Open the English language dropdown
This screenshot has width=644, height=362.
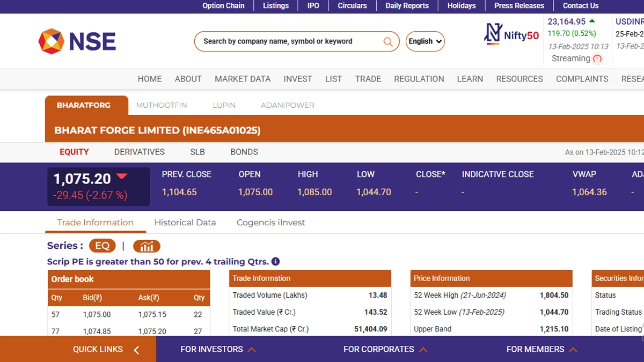coord(425,41)
